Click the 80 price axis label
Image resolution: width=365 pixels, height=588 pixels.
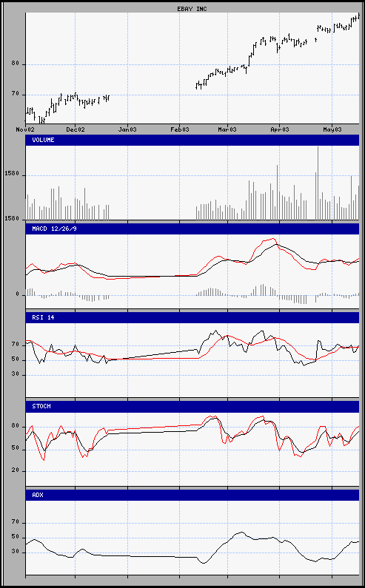tap(15, 64)
